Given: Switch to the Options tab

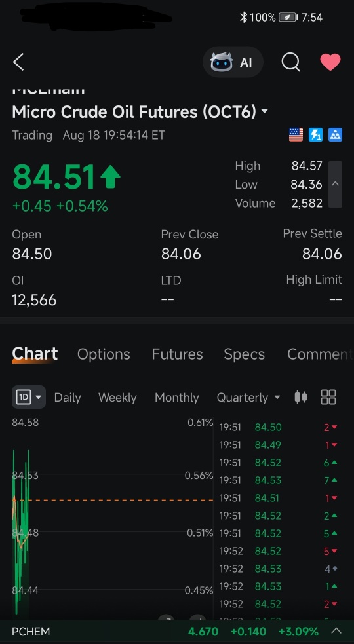Looking at the screenshot, I should click(x=104, y=354).
